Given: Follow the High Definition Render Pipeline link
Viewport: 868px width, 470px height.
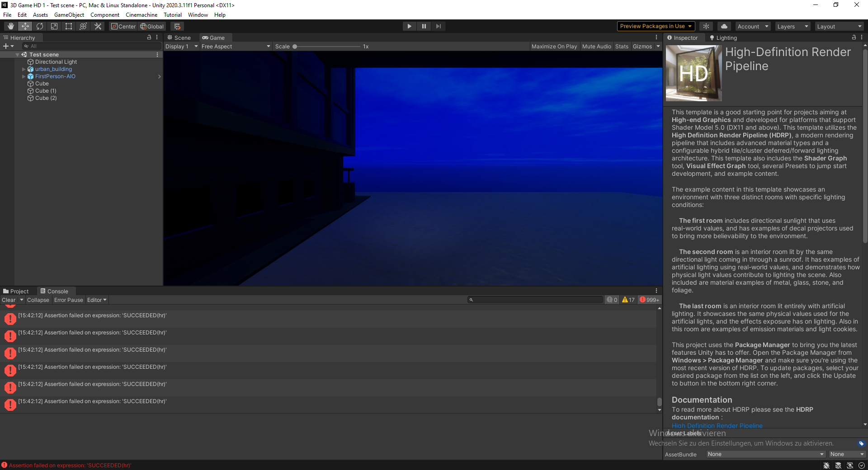Looking at the screenshot, I should click(717, 425).
